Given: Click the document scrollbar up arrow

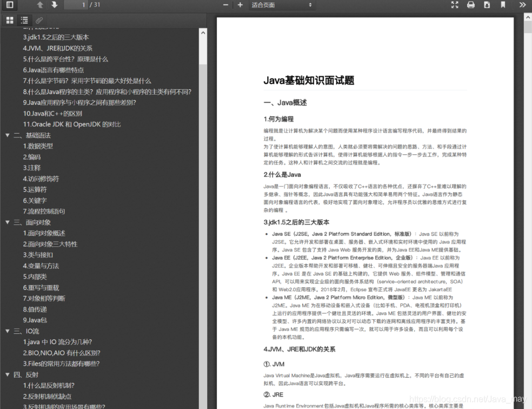Looking at the screenshot, I should (x=528, y=17).
